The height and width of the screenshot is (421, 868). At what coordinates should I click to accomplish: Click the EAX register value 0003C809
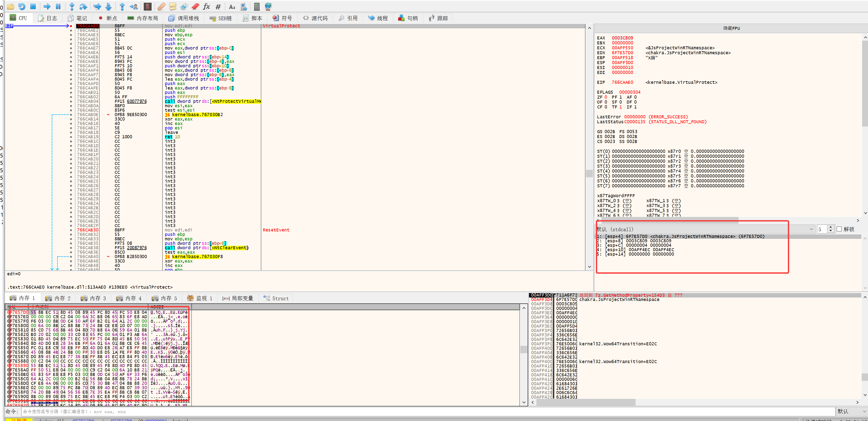point(622,38)
